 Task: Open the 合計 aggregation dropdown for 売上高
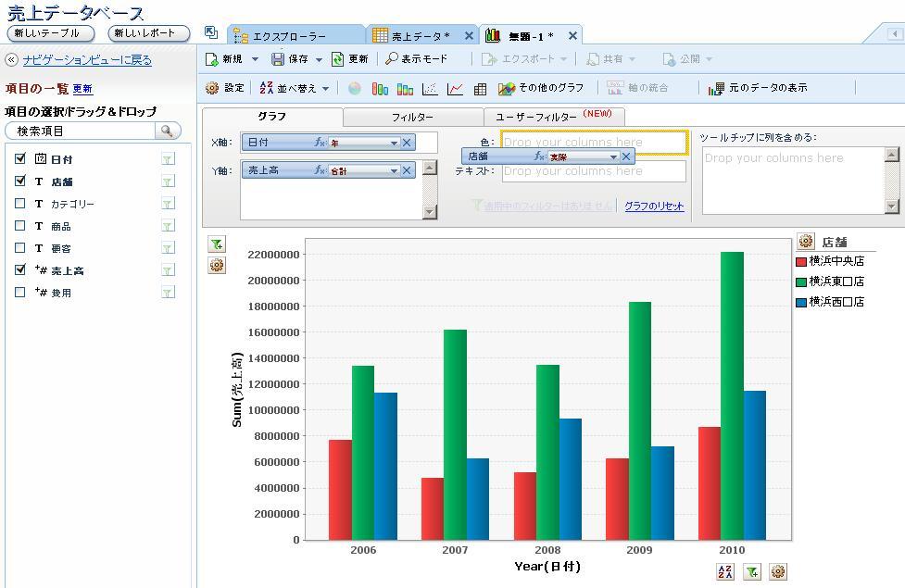point(394,171)
